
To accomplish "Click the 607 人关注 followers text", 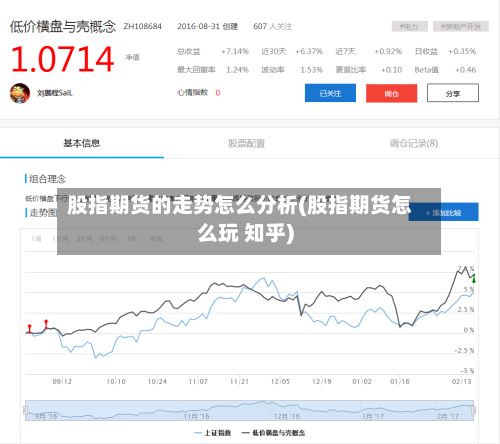I will (272, 26).
